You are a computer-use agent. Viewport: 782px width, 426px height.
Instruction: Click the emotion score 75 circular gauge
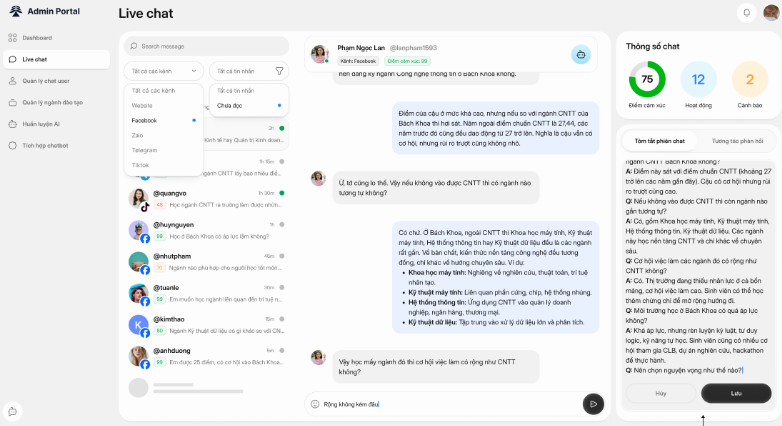[647, 79]
